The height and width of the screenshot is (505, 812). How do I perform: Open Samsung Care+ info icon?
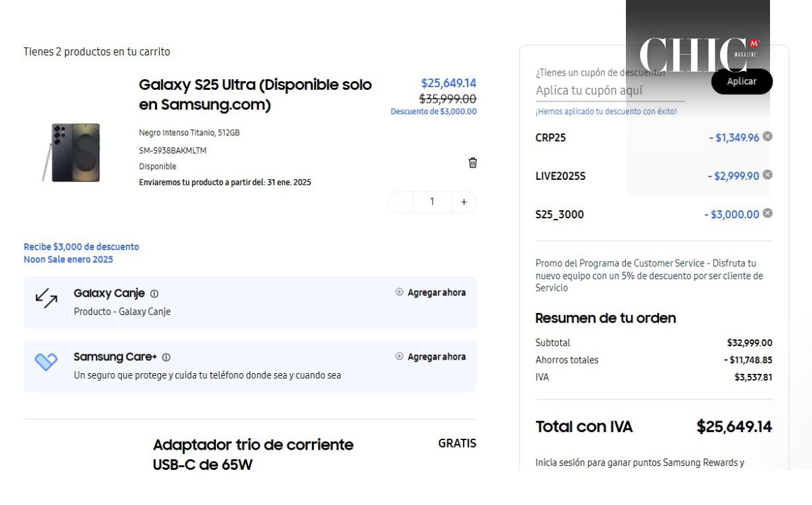click(x=166, y=357)
